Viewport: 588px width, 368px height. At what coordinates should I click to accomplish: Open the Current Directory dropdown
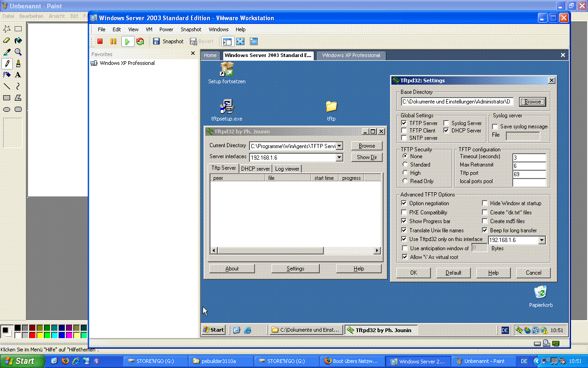click(339, 146)
